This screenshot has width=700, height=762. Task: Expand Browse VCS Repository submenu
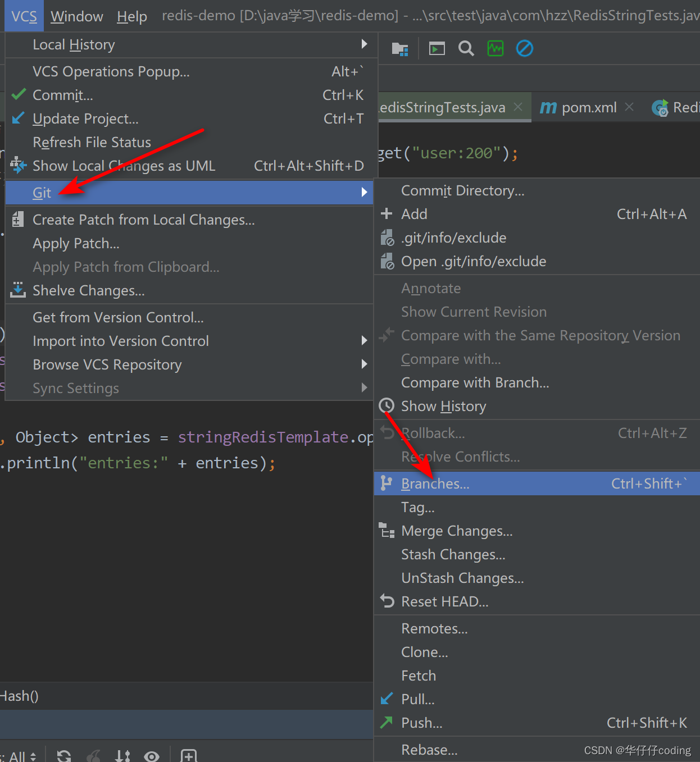(x=189, y=364)
